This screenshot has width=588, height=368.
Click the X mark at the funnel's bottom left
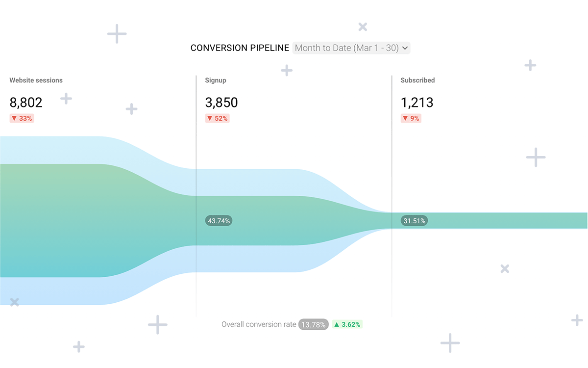[14, 302]
